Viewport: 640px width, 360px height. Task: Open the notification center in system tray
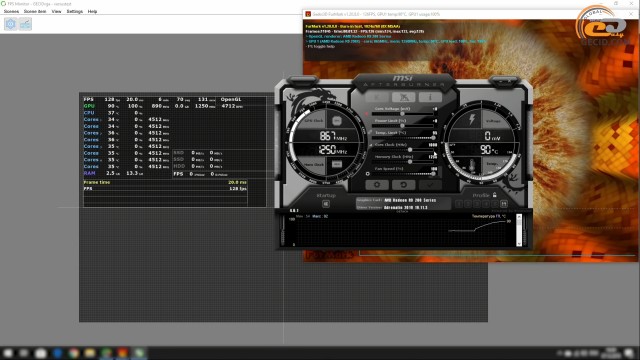(x=630, y=353)
